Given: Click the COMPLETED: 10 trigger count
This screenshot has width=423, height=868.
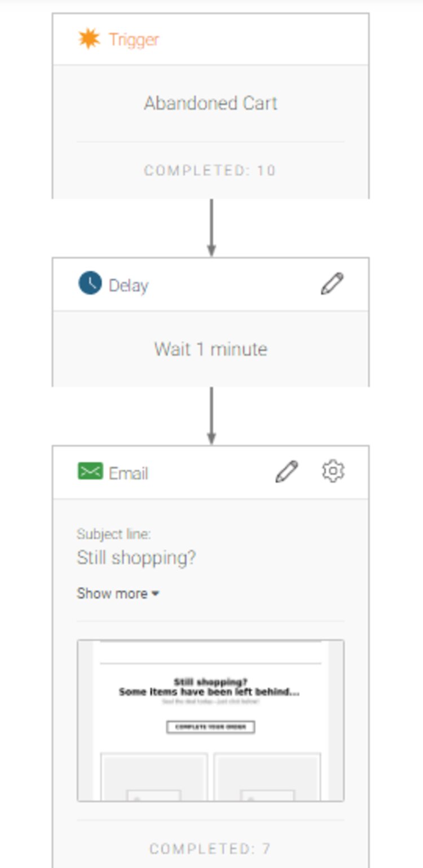Looking at the screenshot, I should tap(210, 170).
